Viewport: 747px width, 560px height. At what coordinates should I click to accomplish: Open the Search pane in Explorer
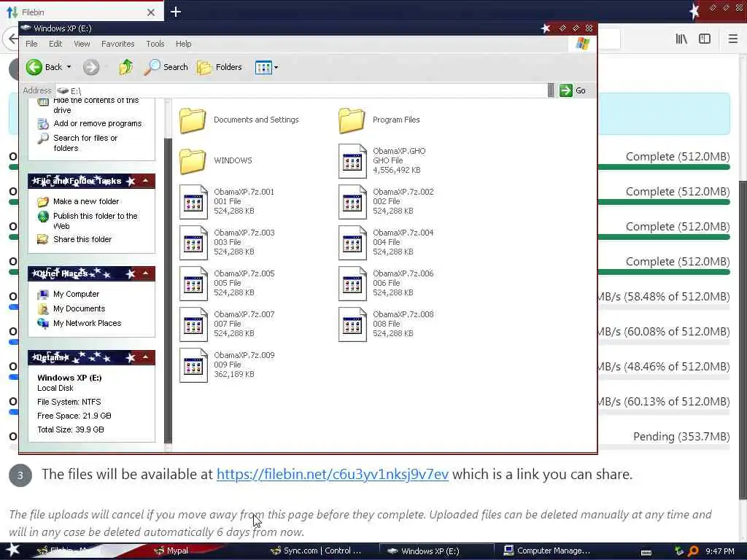tap(166, 67)
